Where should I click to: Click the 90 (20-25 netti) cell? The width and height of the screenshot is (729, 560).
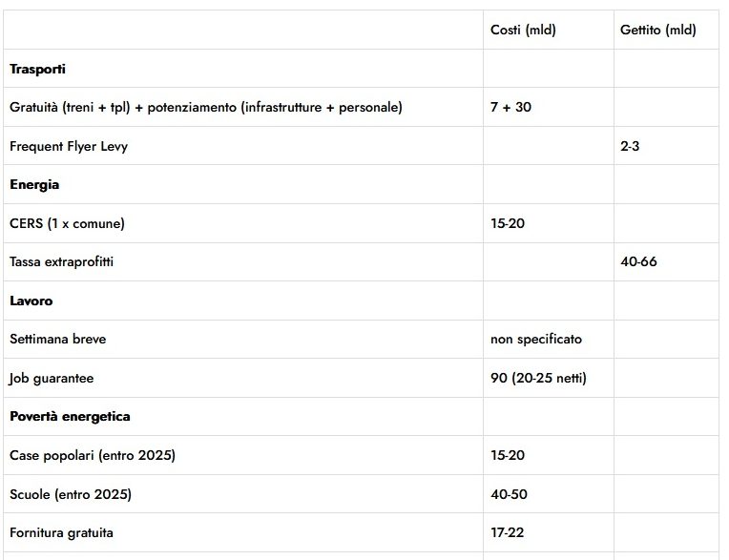coord(538,378)
